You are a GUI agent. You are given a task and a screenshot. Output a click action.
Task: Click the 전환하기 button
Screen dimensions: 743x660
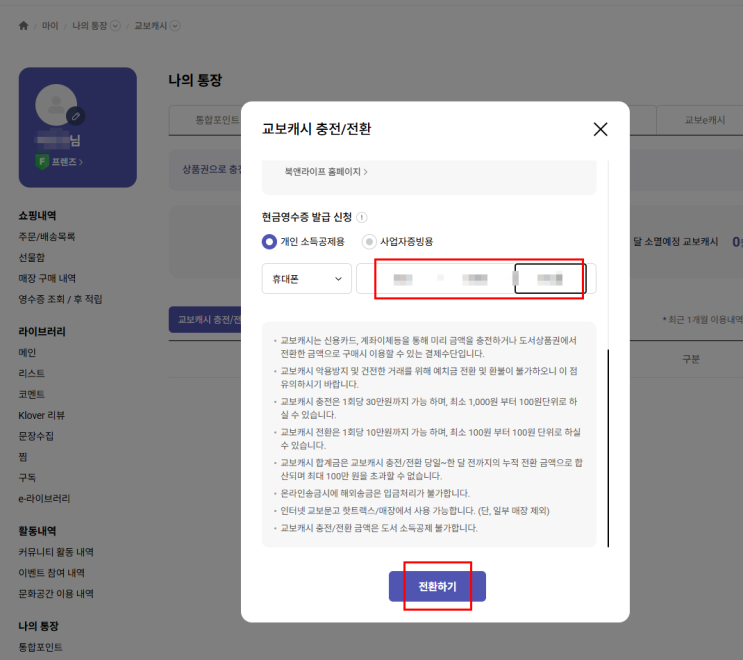coord(437,586)
